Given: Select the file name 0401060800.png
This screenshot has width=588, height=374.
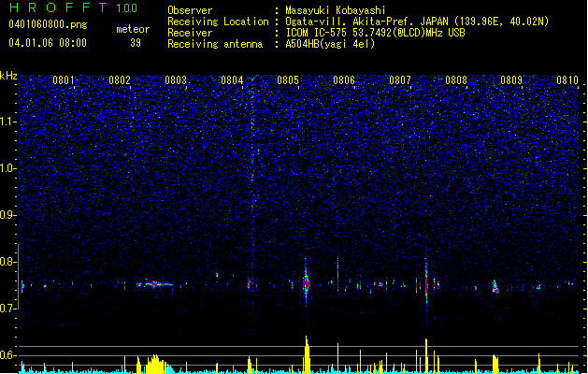Looking at the screenshot, I should click(x=48, y=24).
